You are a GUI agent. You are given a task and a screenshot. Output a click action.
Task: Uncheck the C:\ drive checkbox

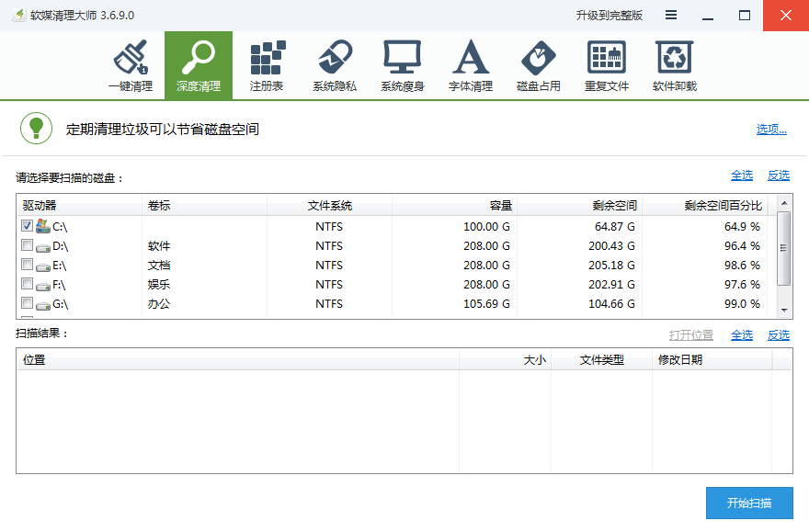28,225
